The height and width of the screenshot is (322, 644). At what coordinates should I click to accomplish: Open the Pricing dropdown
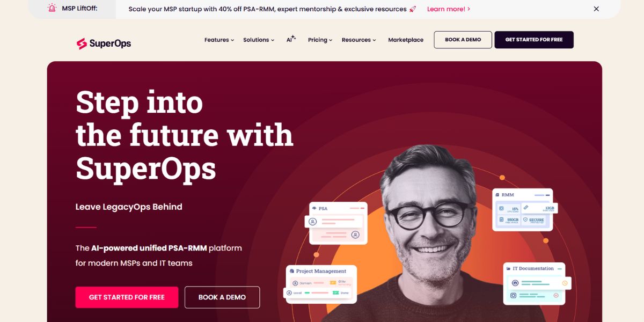320,40
